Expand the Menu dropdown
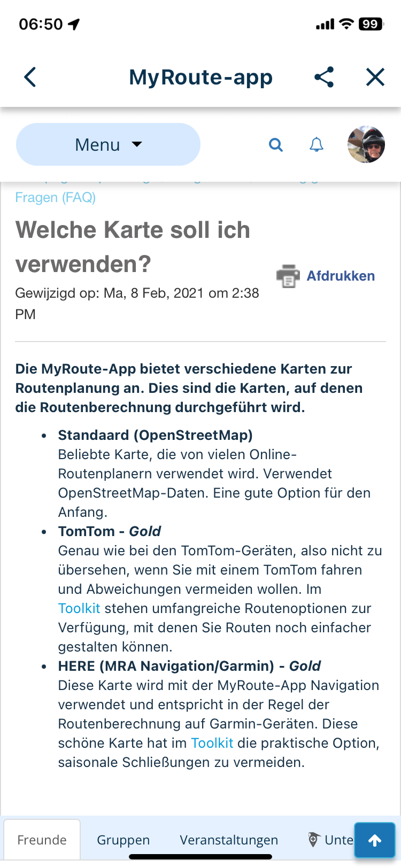401x868 pixels. click(108, 144)
